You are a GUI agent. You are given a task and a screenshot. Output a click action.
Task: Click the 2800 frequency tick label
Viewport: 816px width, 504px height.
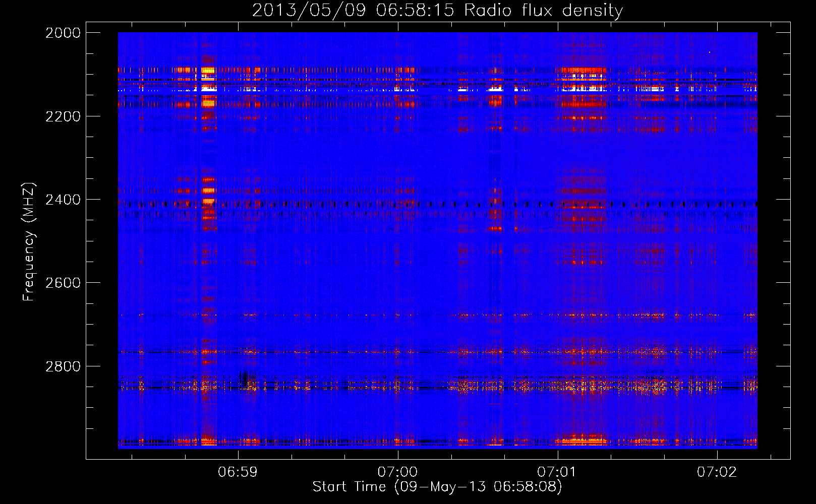[x=63, y=366]
